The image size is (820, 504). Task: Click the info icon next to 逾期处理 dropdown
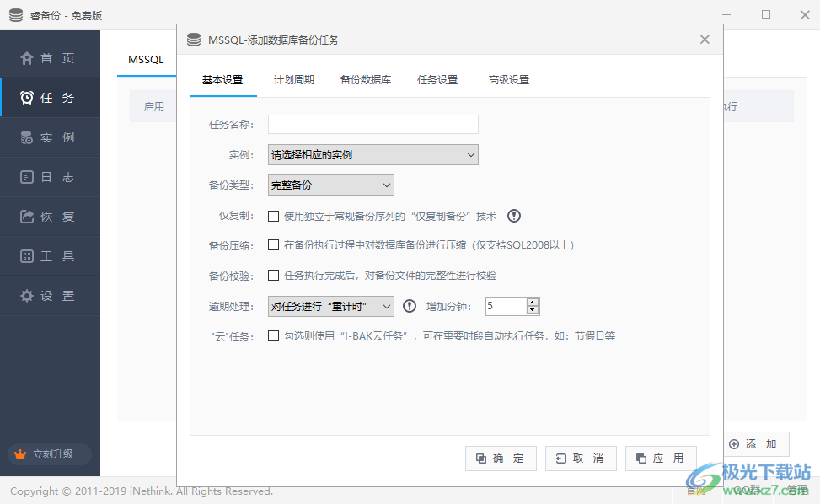[410, 306]
